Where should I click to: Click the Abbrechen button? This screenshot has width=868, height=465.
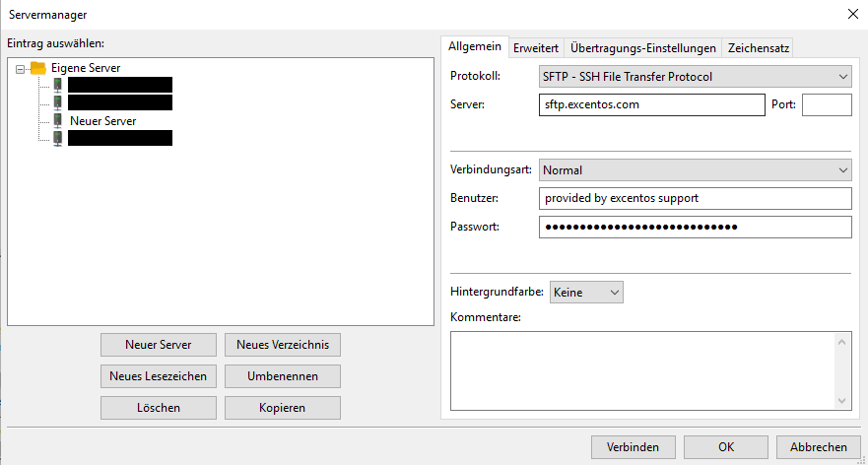(818, 446)
